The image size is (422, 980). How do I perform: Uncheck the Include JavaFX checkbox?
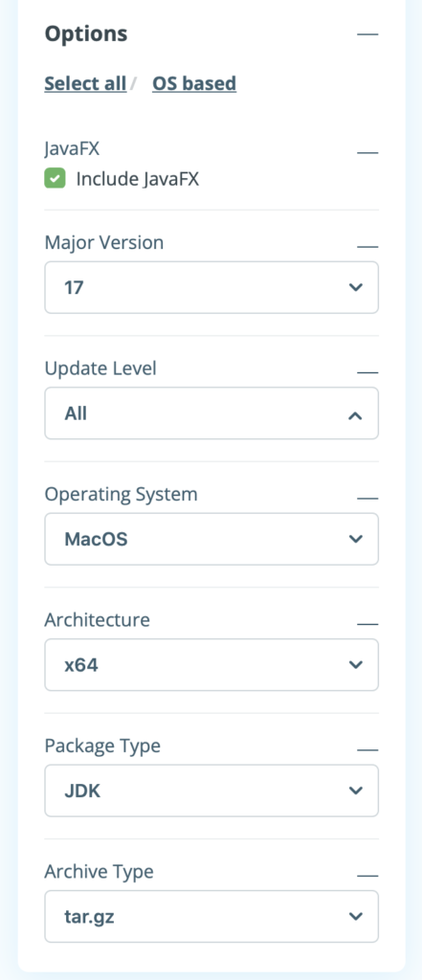[x=55, y=179]
